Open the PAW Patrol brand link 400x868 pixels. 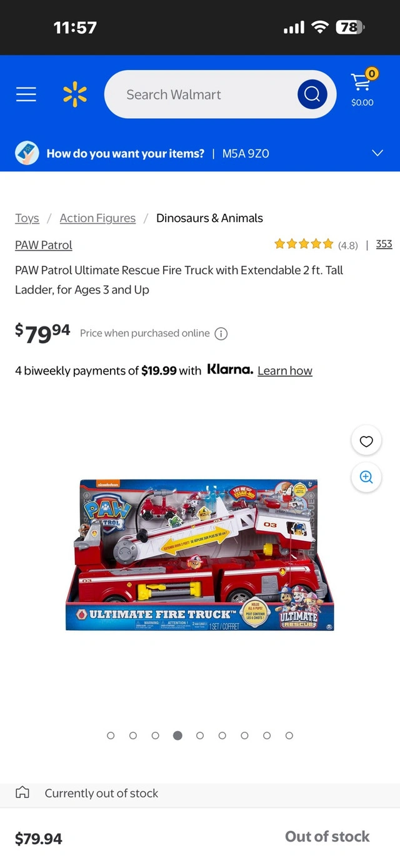pos(44,245)
